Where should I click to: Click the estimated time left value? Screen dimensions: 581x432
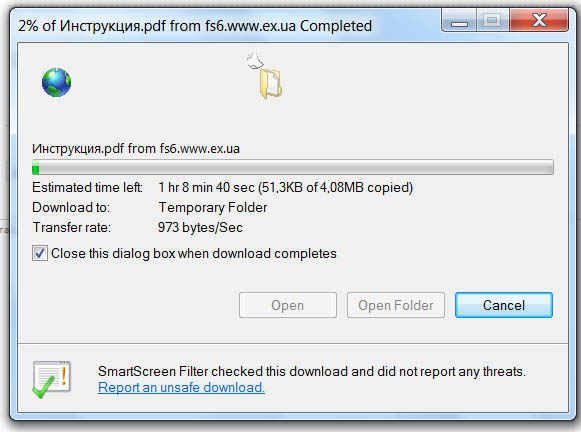click(285, 187)
